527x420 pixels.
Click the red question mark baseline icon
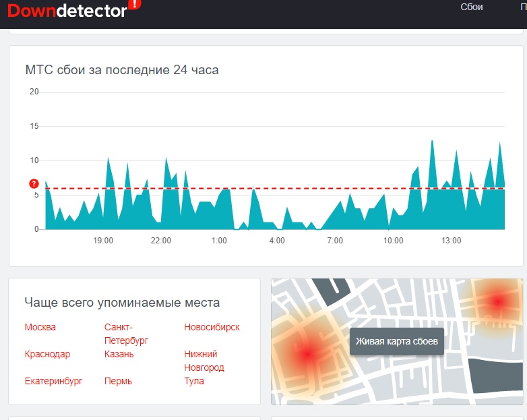tap(34, 183)
